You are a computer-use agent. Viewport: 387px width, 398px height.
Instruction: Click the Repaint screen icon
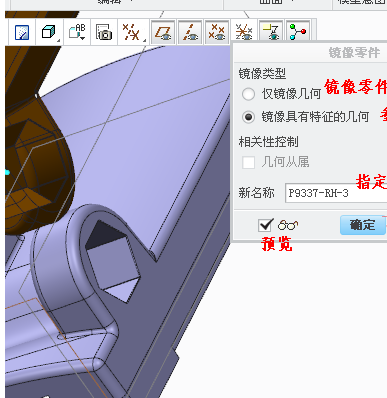click(x=22, y=32)
